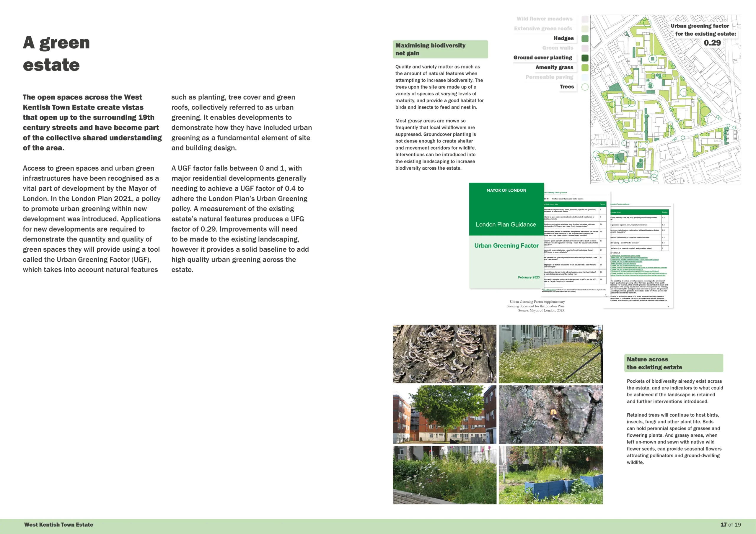The height and width of the screenshot is (534, 756).
Task: Click the 0.29 urban greening factor value
Action: tap(712, 43)
